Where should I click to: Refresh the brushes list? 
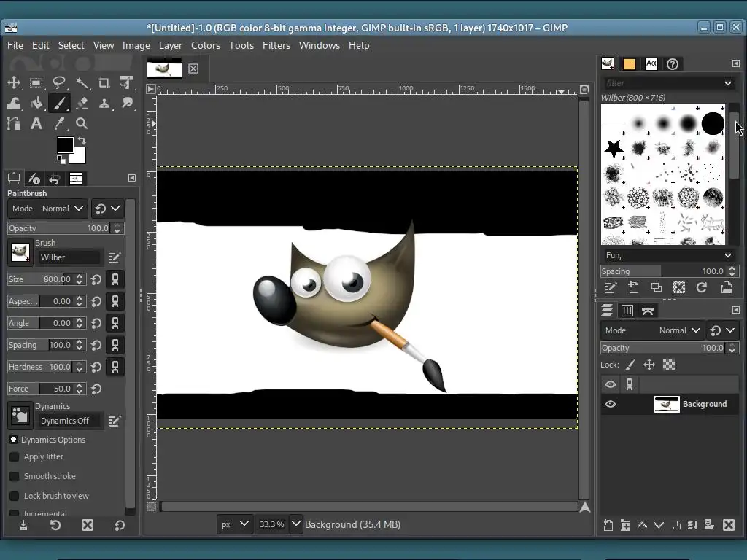click(x=702, y=287)
